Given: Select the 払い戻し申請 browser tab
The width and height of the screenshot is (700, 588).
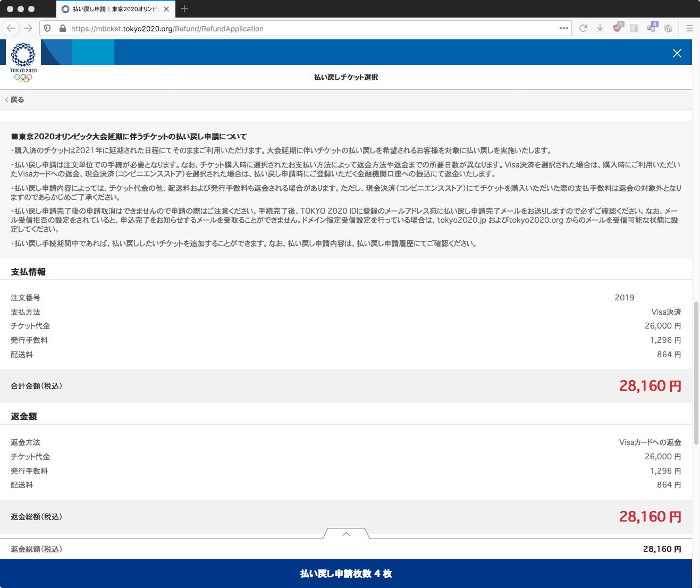Looking at the screenshot, I should pos(115,9).
